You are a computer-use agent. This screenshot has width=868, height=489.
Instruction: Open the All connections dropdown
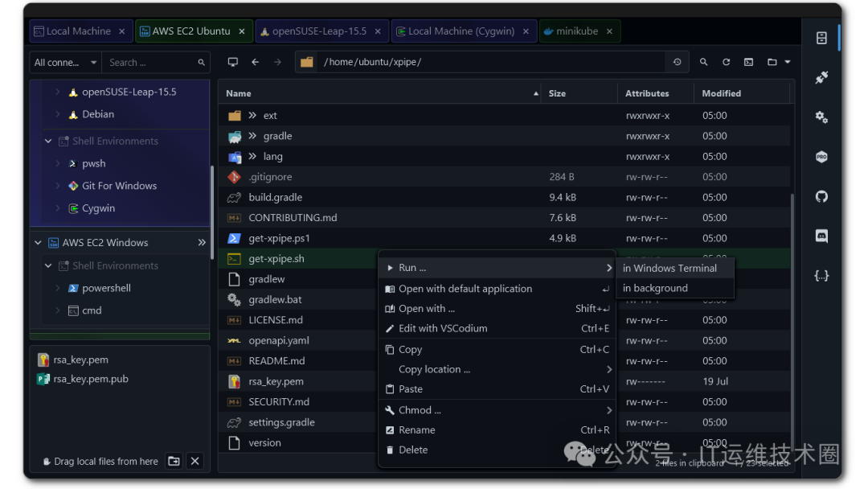(65, 63)
